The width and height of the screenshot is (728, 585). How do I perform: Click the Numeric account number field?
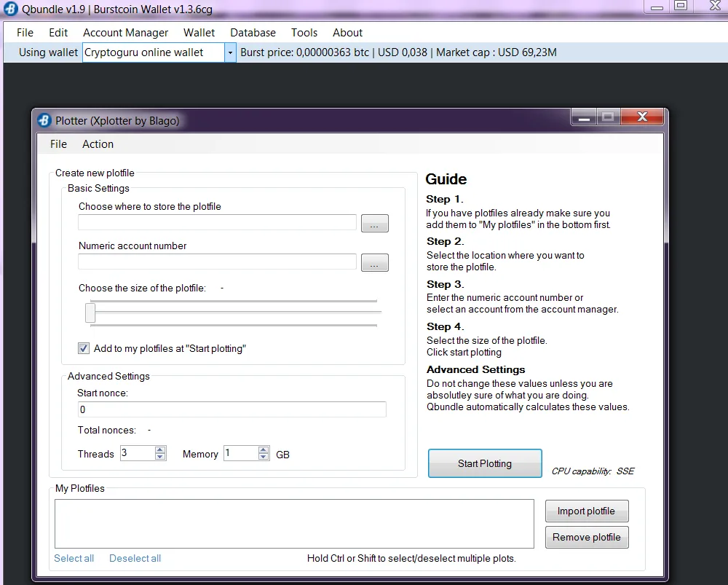coord(217,262)
